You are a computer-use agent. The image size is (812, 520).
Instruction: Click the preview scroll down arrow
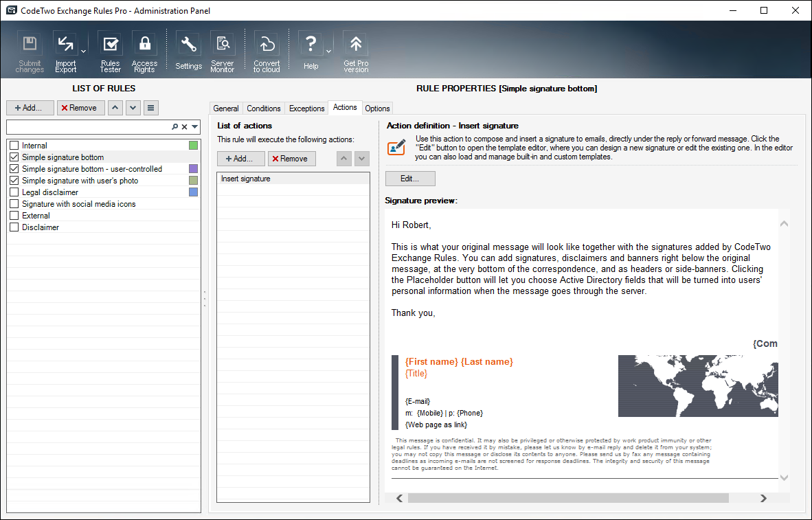(784, 477)
